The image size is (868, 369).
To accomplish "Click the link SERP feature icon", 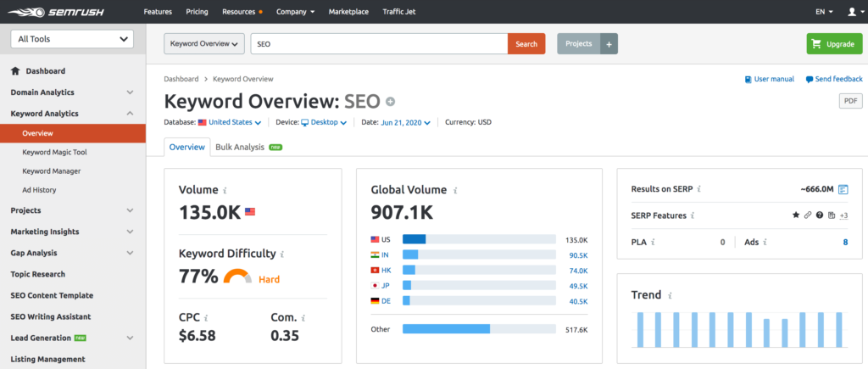I will (808, 215).
